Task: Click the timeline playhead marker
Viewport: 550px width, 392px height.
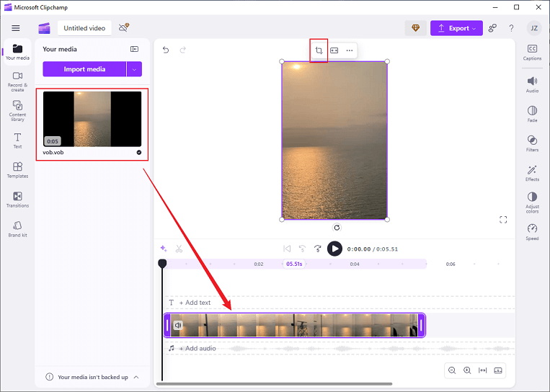Action: [162, 263]
